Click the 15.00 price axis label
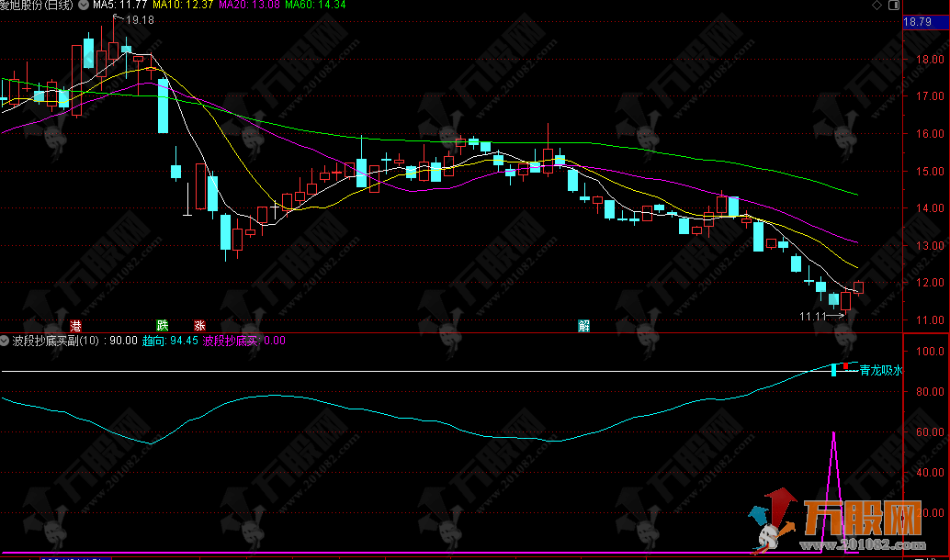The height and width of the screenshot is (560, 950). pyautogui.click(x=930, y=172)
